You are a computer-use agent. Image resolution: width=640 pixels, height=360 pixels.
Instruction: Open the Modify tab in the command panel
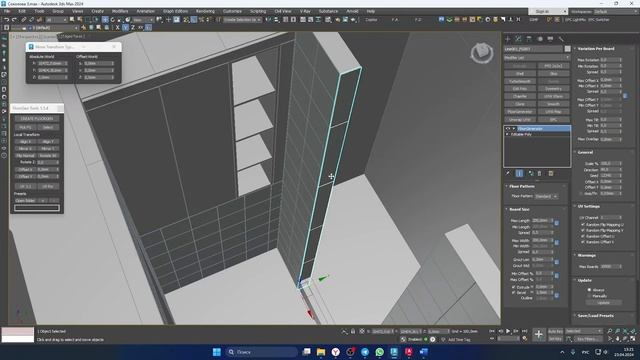click(518, 39)
